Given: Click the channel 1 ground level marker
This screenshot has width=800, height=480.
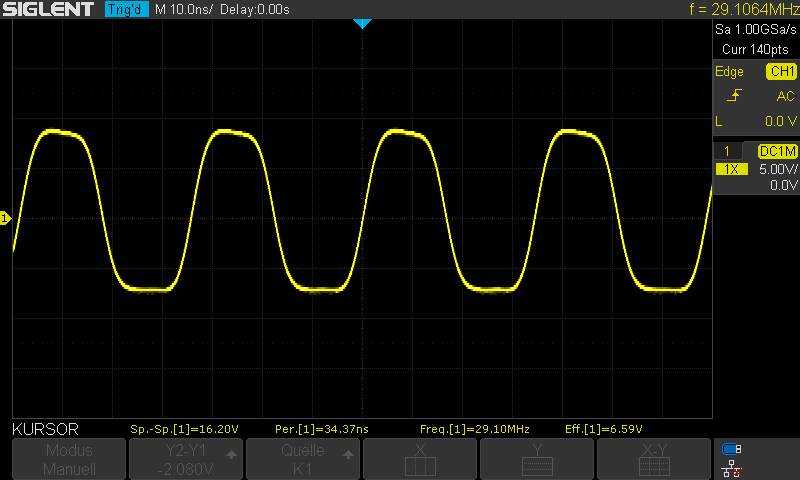Looking at the screenshot, I should click(x=5, y=218).
